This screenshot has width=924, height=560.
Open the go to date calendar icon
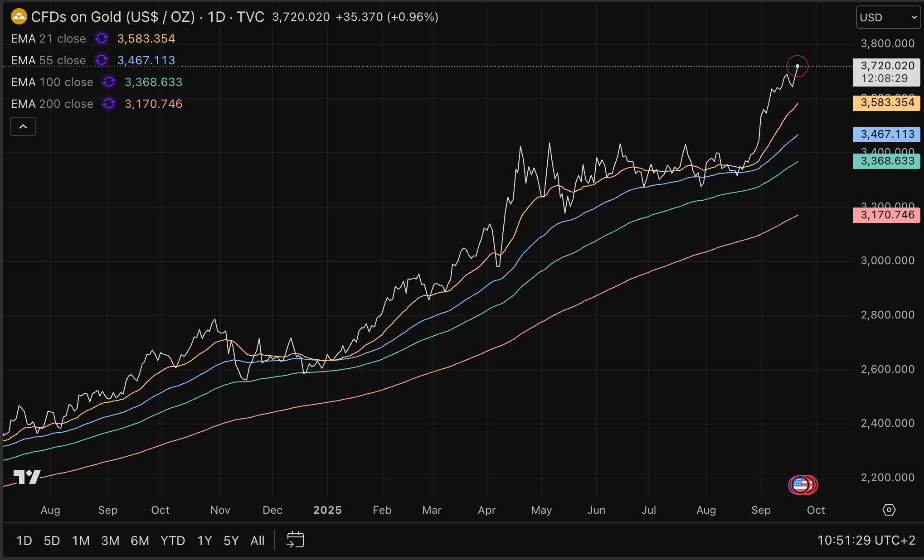(295, 540)
